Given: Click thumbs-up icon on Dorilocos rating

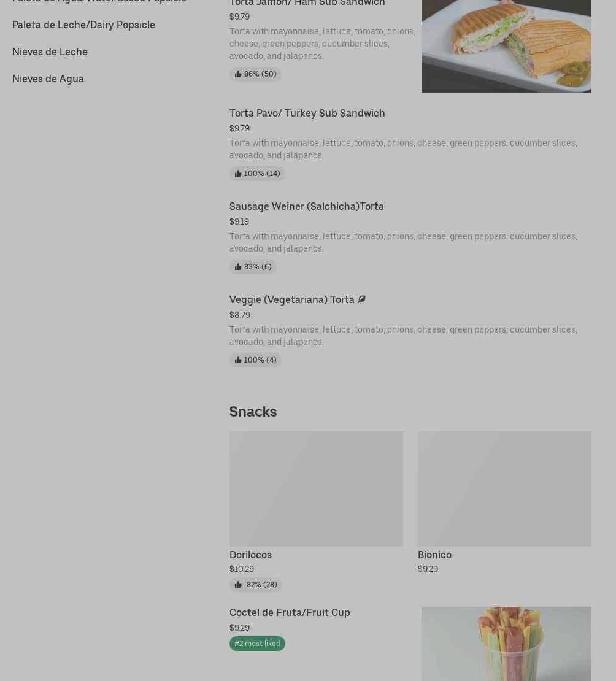Looking at the screenshot, I should [x=237, y=585].
